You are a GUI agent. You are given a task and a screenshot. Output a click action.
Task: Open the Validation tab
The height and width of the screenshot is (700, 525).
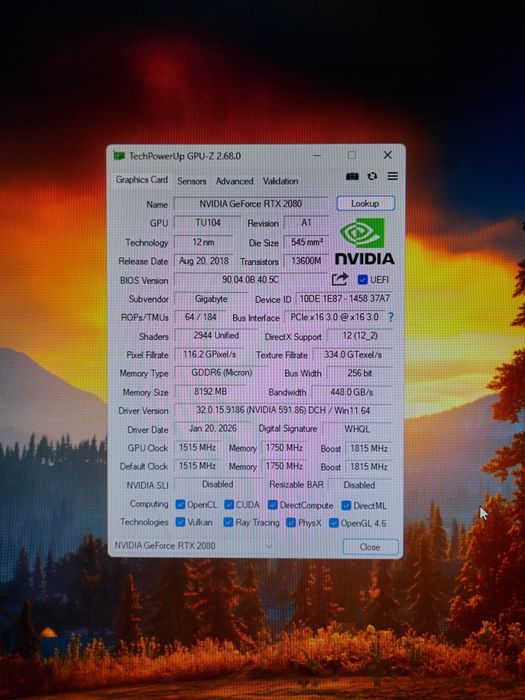click(280, 181)
